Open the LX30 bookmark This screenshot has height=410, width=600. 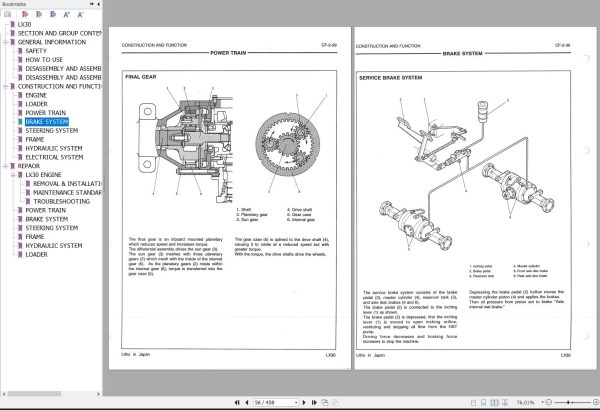[x=24, y=25]
